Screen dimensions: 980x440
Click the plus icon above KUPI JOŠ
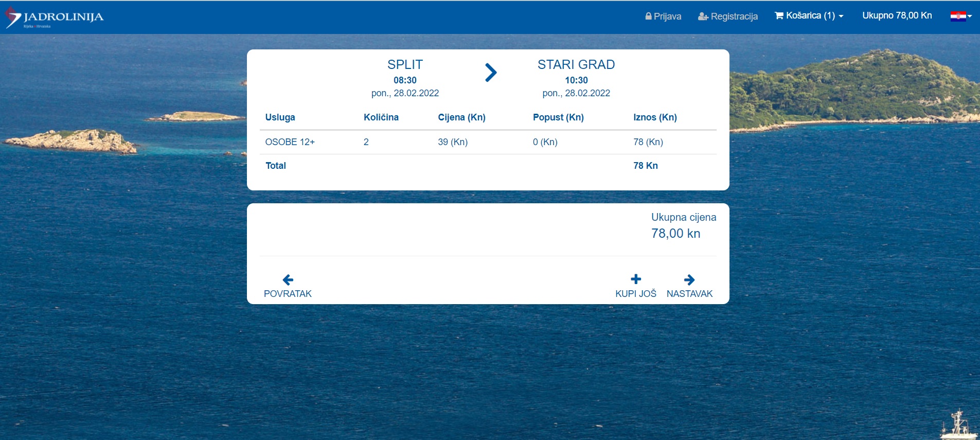(x=636, y=279)
